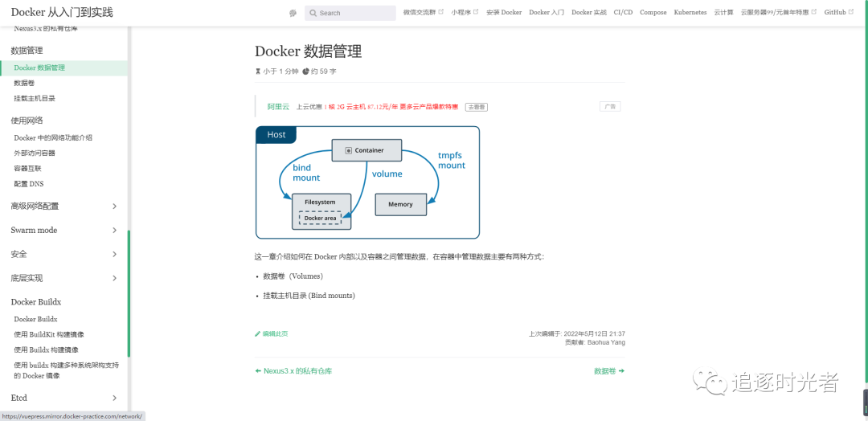Click the Docker storage diagram image
This screenshot has width=868, height=421.
[367, 182]
